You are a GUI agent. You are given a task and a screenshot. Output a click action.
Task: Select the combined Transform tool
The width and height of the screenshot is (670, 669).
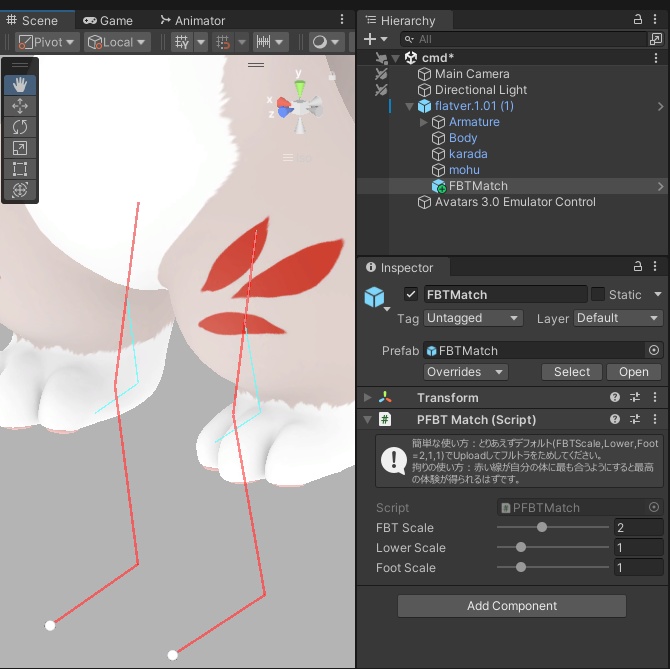[x=20, y=190]
